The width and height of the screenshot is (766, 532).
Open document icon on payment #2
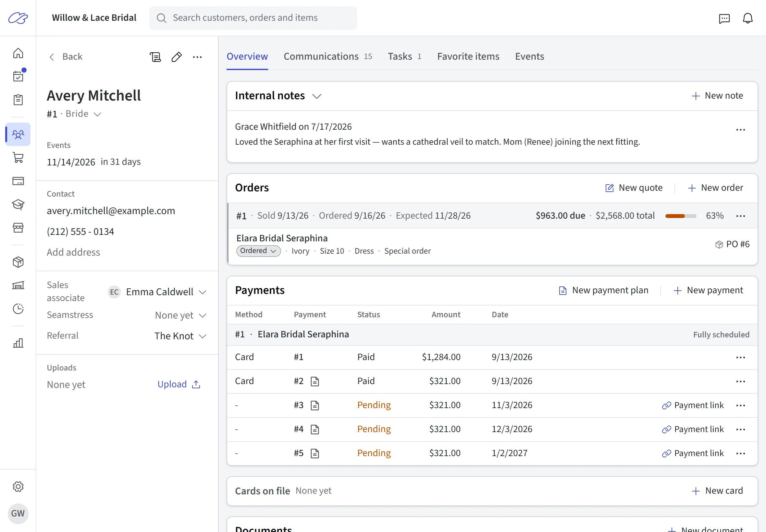(x=315, y=381)
